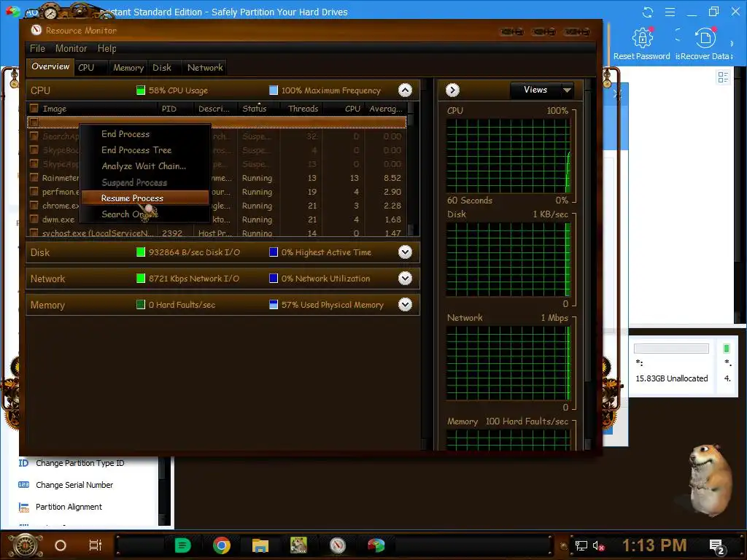Switch to the Disk tab
747x560 pixels.
(x=162, y=68)
